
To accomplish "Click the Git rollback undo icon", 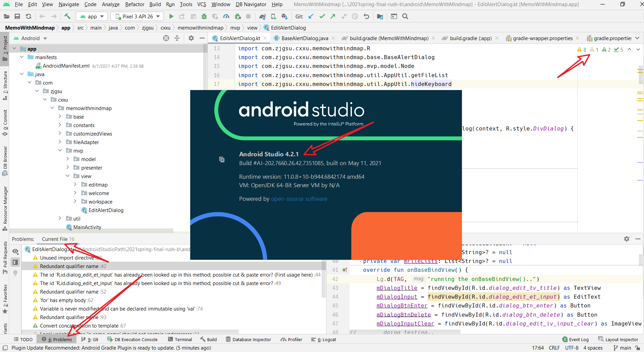I will [x=366, y=16].
